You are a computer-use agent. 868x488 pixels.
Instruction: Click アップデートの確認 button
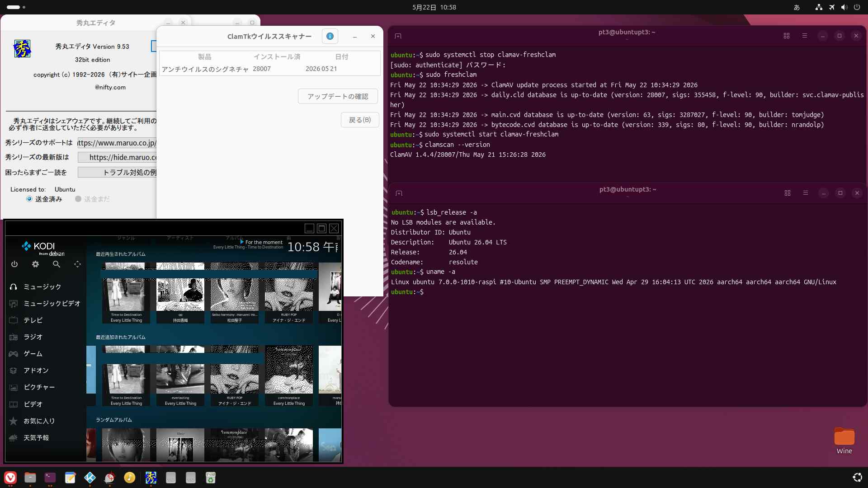click(338, 96)
